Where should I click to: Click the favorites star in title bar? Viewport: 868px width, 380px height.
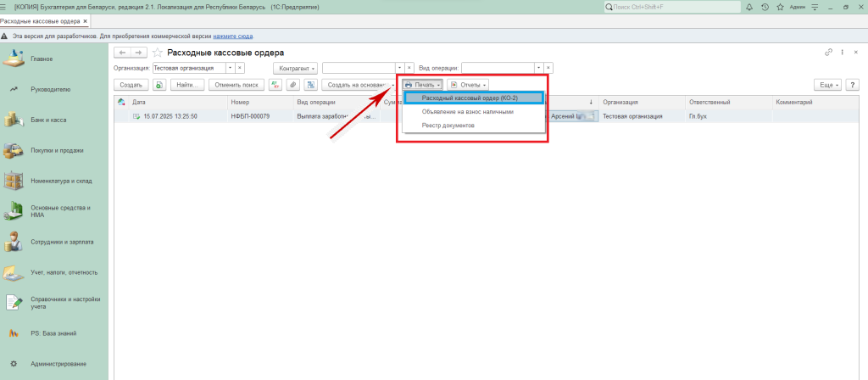pyautogui.click(x=780, y=7)
